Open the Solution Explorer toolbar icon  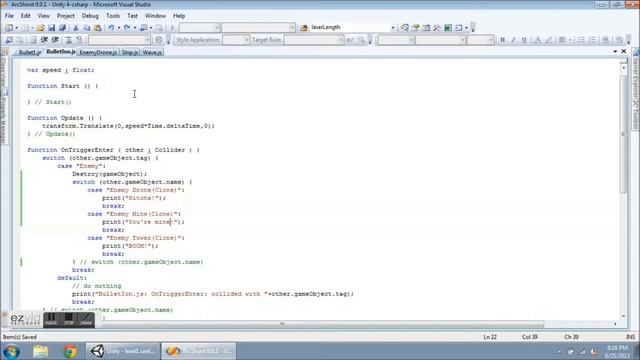tap(404, 28)
